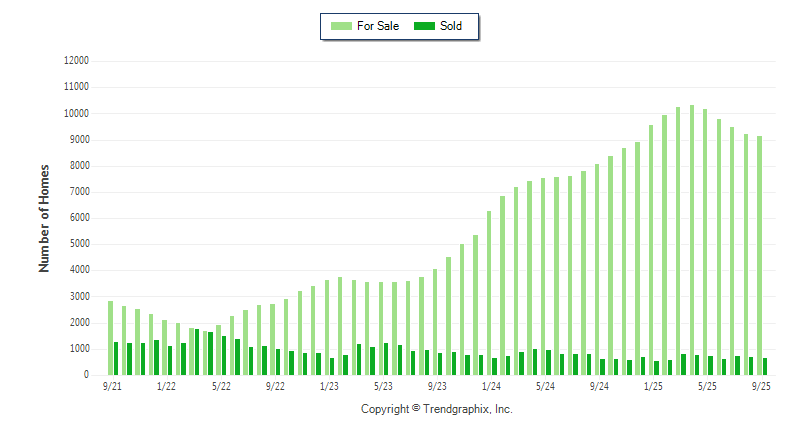Click the dark green Sold legend swatch
Screen dimensions: 800x434
(423, 26)
